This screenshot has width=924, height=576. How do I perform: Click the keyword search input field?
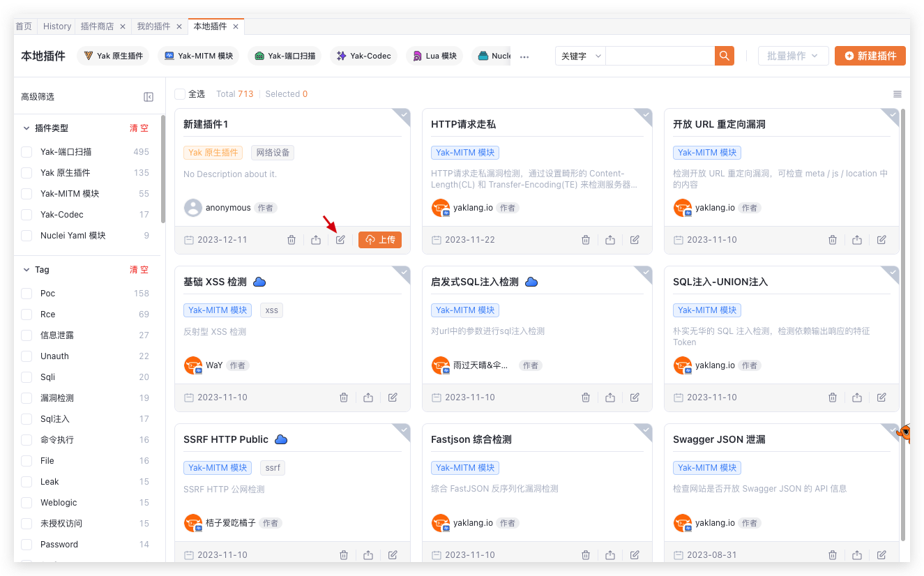[x=659, y=56]
